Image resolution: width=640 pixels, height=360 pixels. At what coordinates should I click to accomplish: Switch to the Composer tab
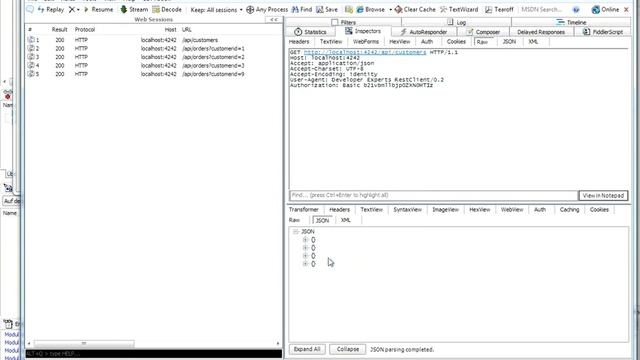(x=483, y=32)
